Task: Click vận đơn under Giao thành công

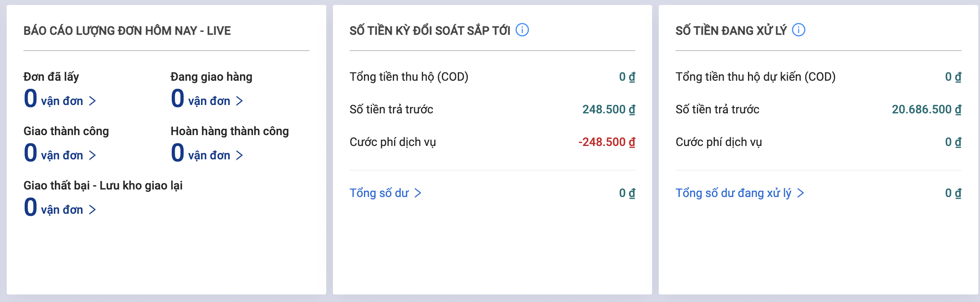Action: point(63,155)
